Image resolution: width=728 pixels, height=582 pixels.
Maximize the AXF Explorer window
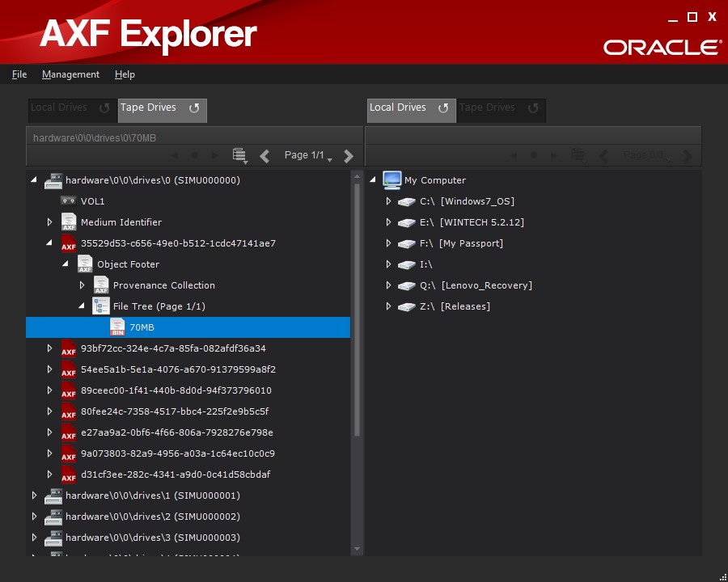[x=692, y=17]
